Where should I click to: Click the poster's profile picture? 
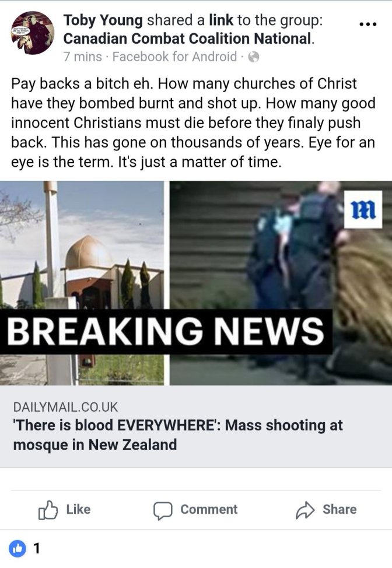tap(33, 33)
